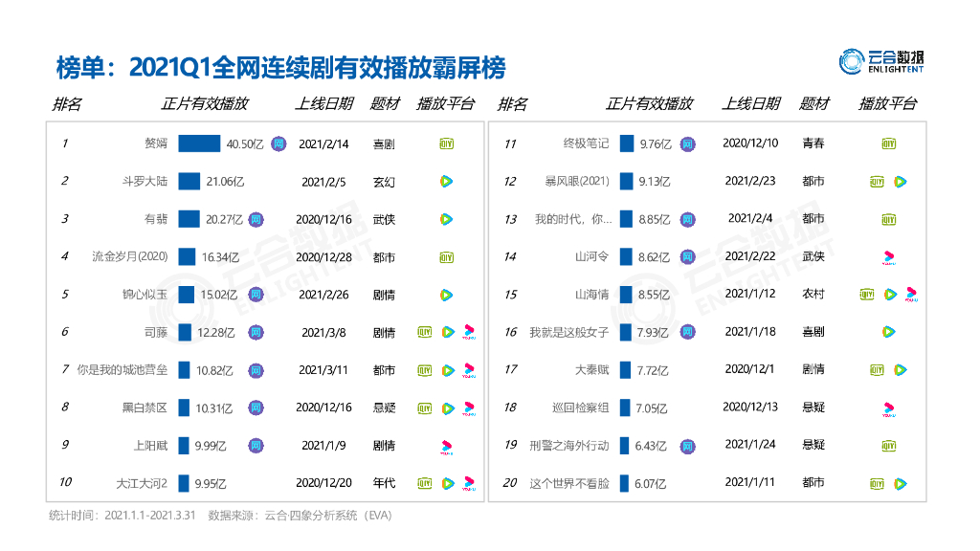
Task: Click the genre 玄幻 for 斗罗大陆
Action: [384, 183]
